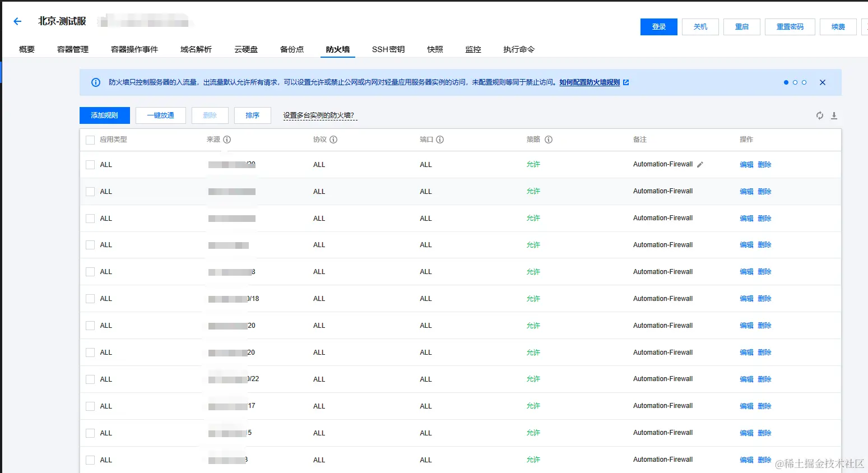Select the third banner pagination dot
The image size is (868, 473).
(804, 82)
